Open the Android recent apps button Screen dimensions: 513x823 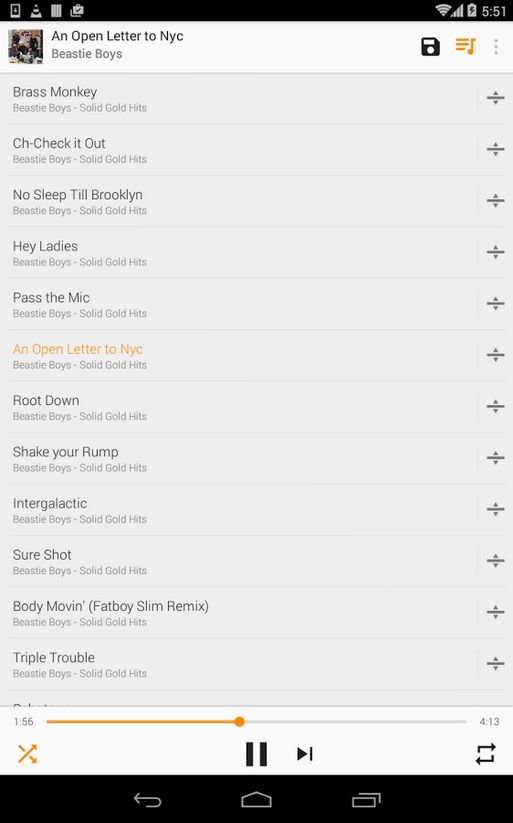point(366,799)
